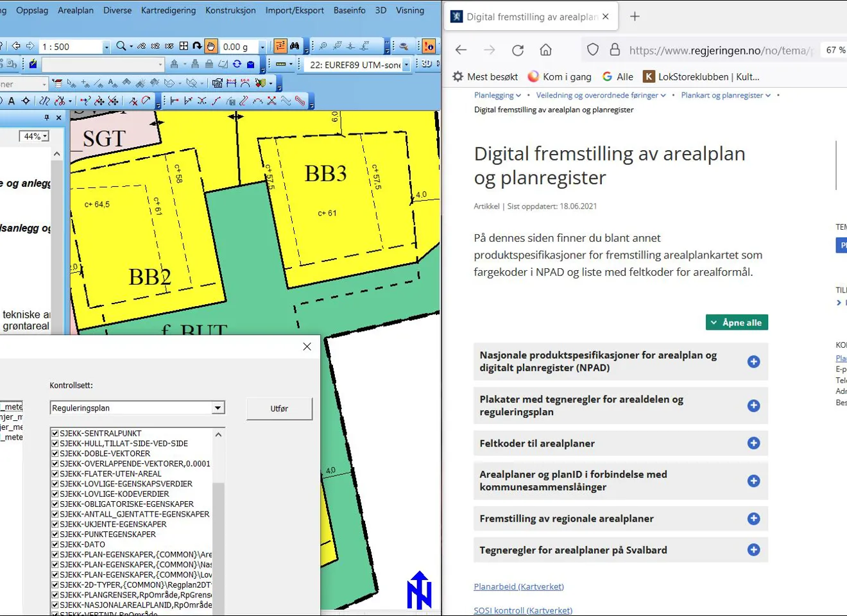Click the blue refresh arrows icon
The height and width of the screenshot is (616, 847).
tap(237, 64)
